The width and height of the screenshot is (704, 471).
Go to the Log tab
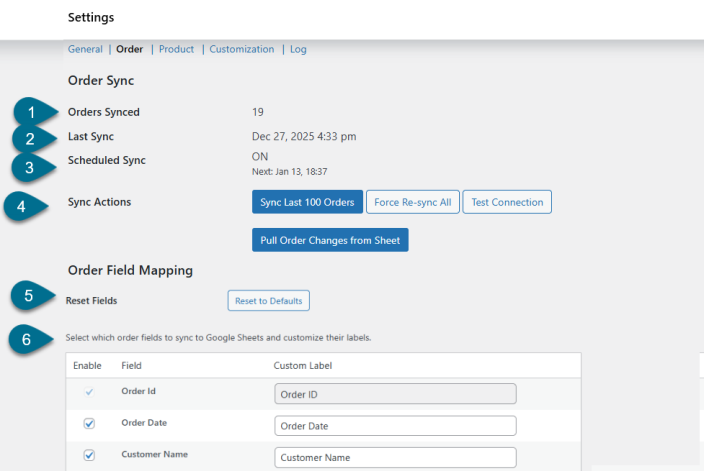click(x=298, y=49)
